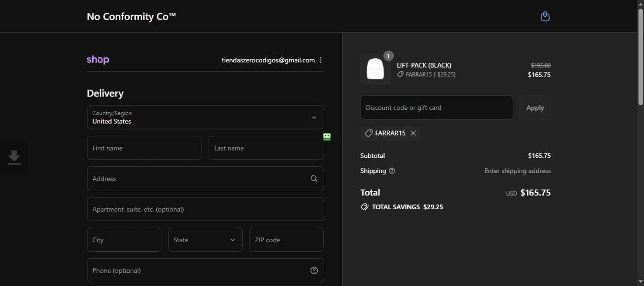This screenshot has width=644, height=286.
Task: Focus the Last name field
Action: pyautogui.click(x=266, y=148)
